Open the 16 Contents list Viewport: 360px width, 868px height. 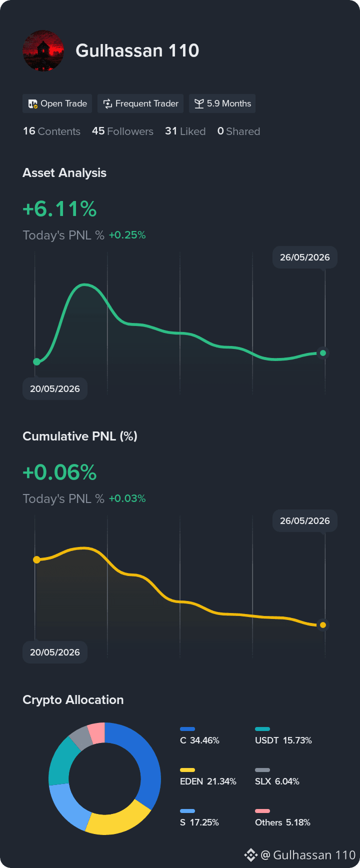(x=51, y=131)
